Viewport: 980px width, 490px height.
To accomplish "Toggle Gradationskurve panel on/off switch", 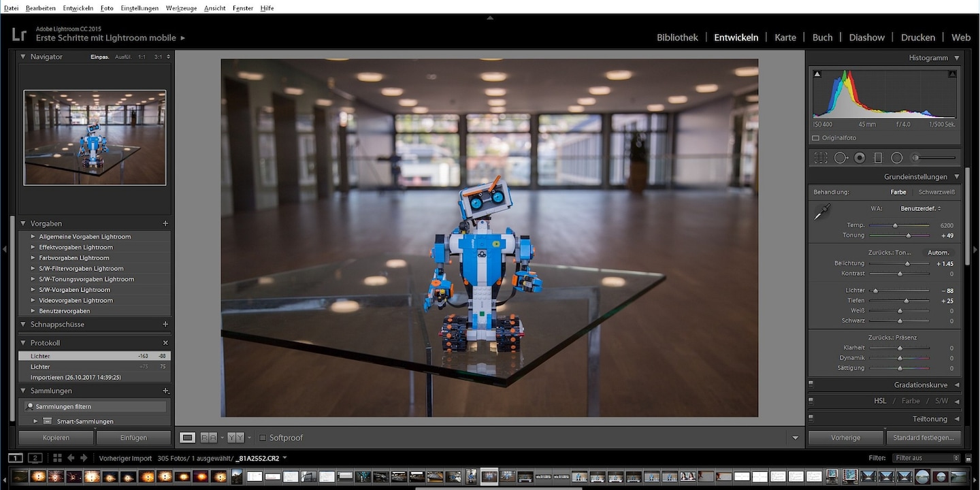I will coord(811,385).
